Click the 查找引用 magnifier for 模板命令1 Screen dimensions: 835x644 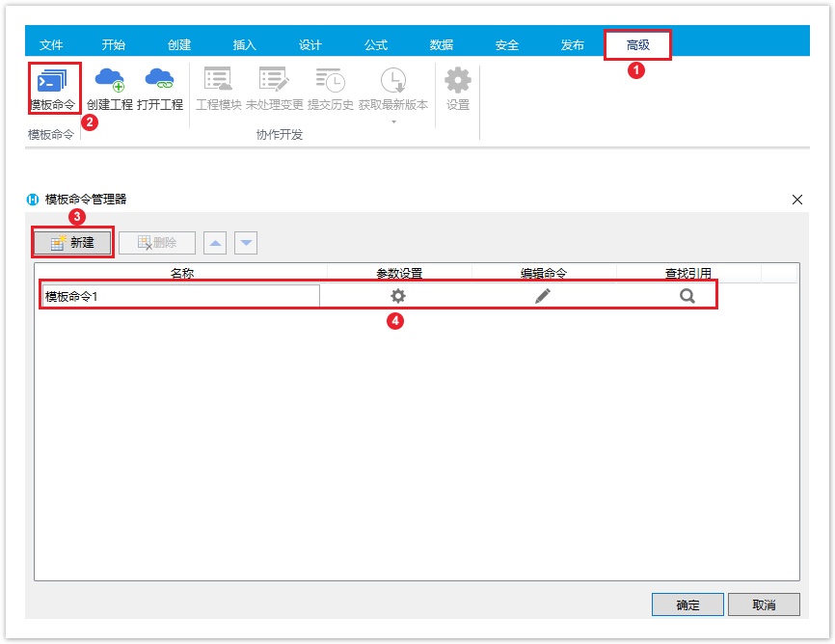687,296
